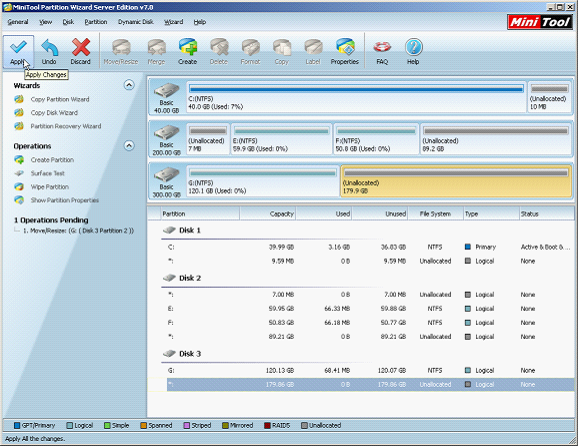Launch Copy Disk Wizard
This screenshot has width=578, height=446.
point(54,113)
